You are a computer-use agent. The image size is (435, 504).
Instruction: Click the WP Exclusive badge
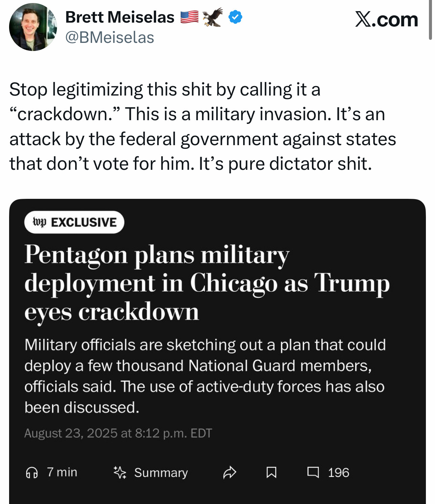click(74, 222)
